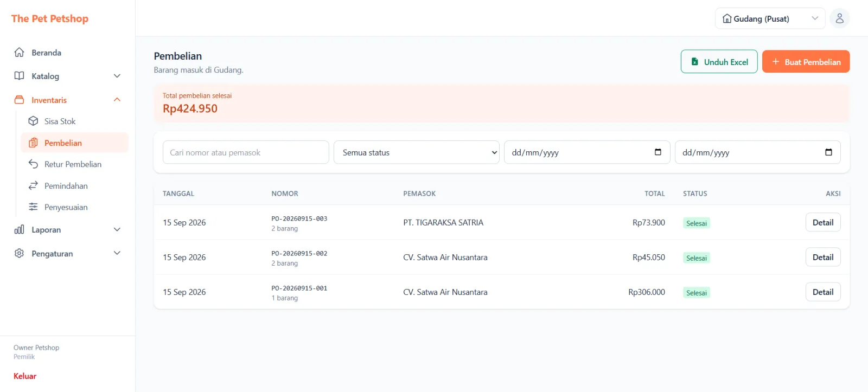Click the PEMASOK column header
This screenshot has height=392, width=868.
(x=419, y=194)
